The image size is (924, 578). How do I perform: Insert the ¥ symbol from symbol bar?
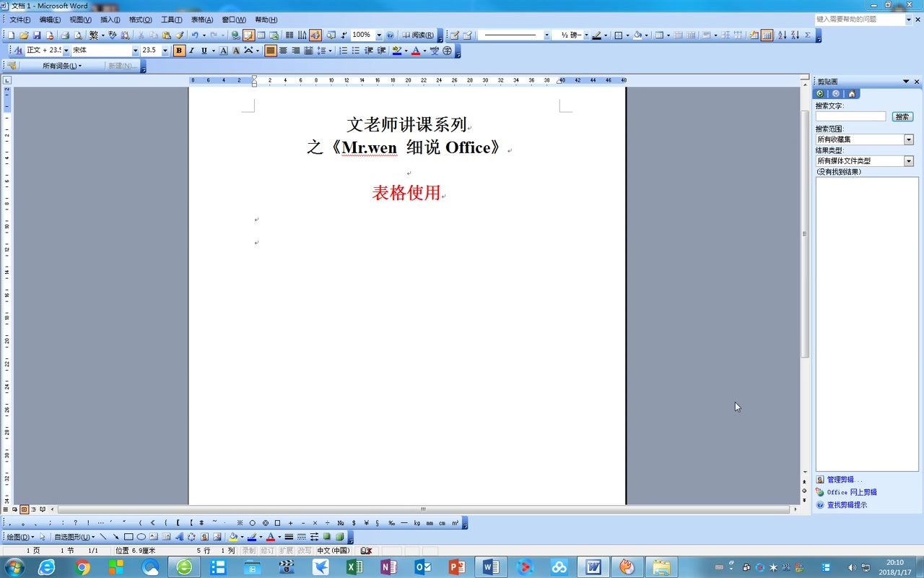tap(366, 523)
